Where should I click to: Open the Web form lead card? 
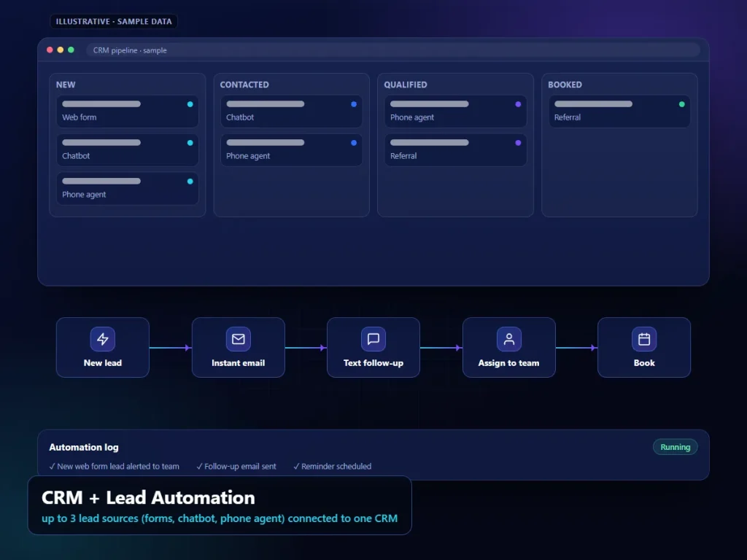tap(127, 112)
